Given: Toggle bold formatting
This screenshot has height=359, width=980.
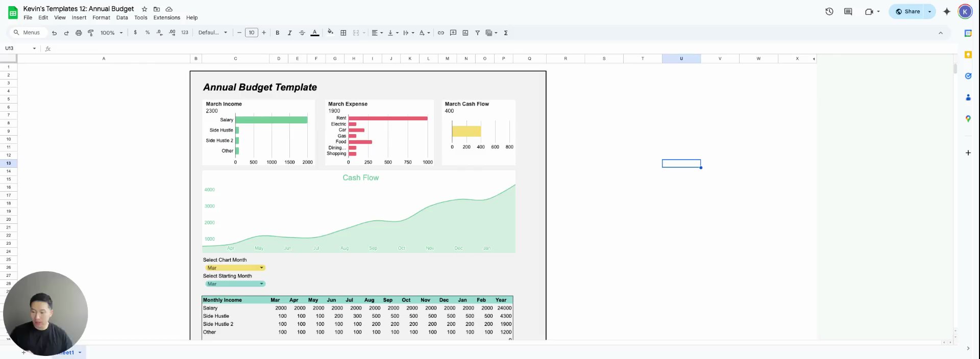Looking at the screenshot, I should tap(278, 33).
